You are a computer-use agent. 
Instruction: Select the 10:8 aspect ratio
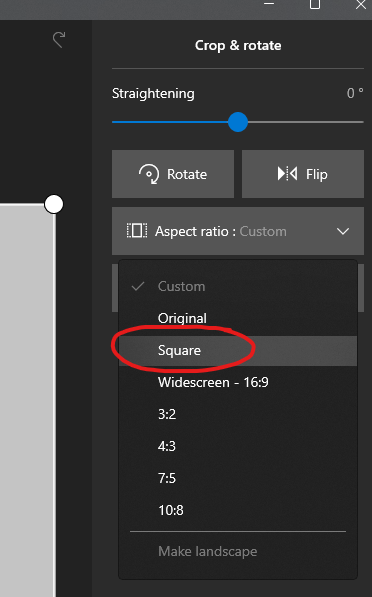(x=238, y=510)
